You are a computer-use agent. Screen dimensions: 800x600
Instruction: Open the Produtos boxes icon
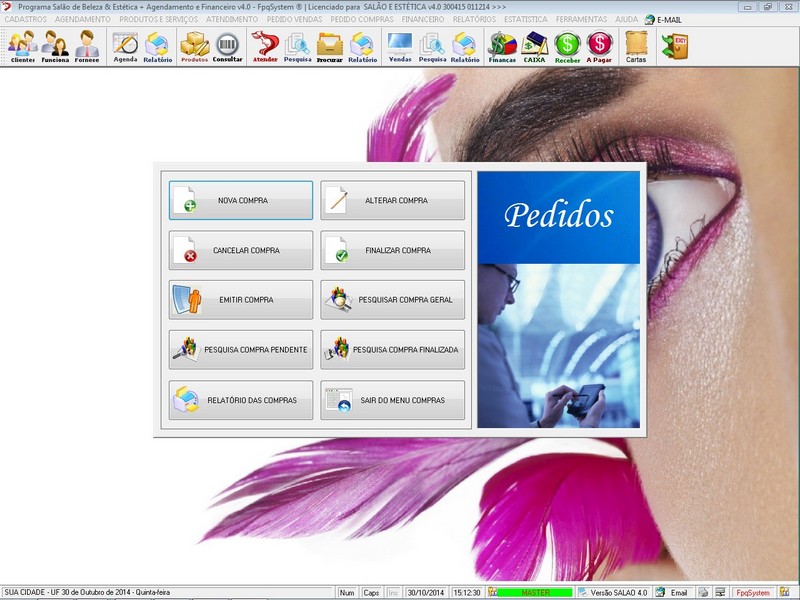click(x=194, y=46)
